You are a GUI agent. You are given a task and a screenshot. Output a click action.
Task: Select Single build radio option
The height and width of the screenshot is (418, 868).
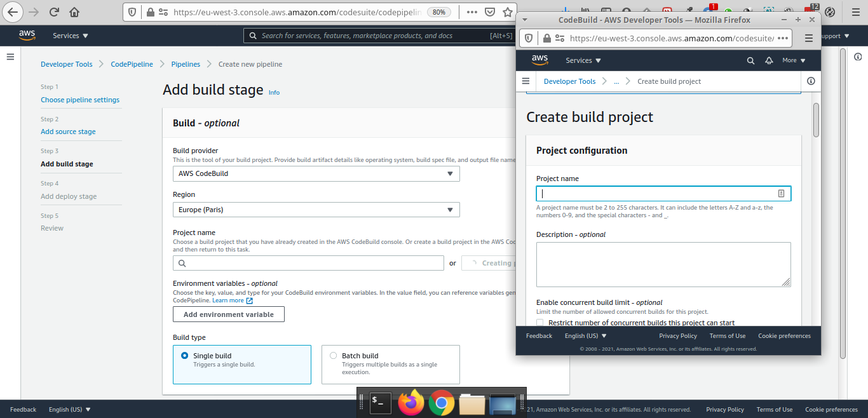coord(185,356)
